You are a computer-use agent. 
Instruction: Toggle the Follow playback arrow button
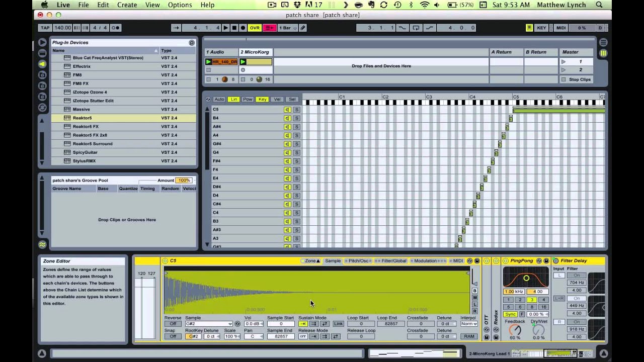[x=176, y=28]
